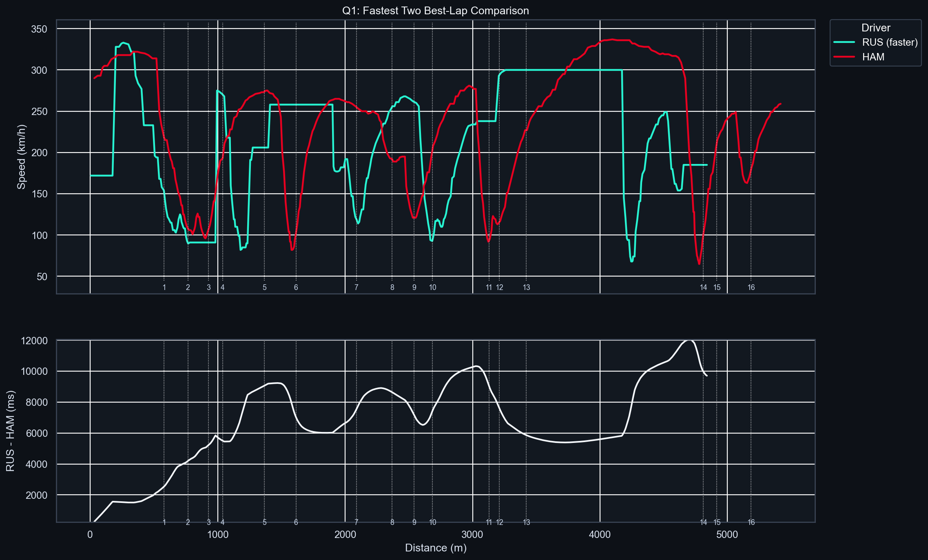Click corner 15 label in the speed chart
928x560 pixels.
717,287
